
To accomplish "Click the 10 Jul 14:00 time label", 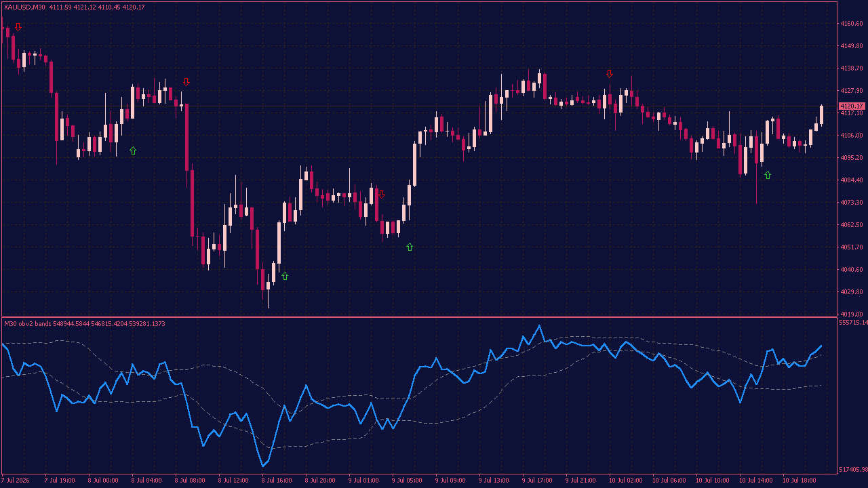I will coord(756,481).
